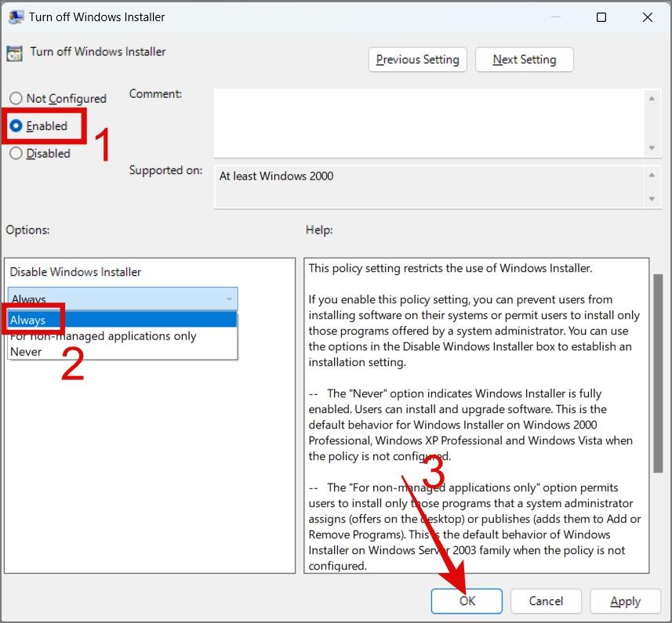Viewport: 672px width, 623px height.
Task: Choose Never from the dropdown list
Action: (x=122, y=352)
